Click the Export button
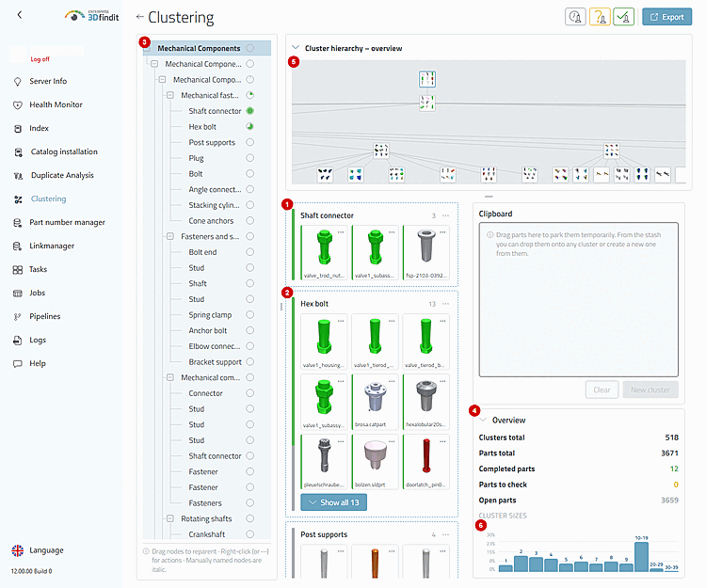Screen dimensions: 706x588 [666, 17]
